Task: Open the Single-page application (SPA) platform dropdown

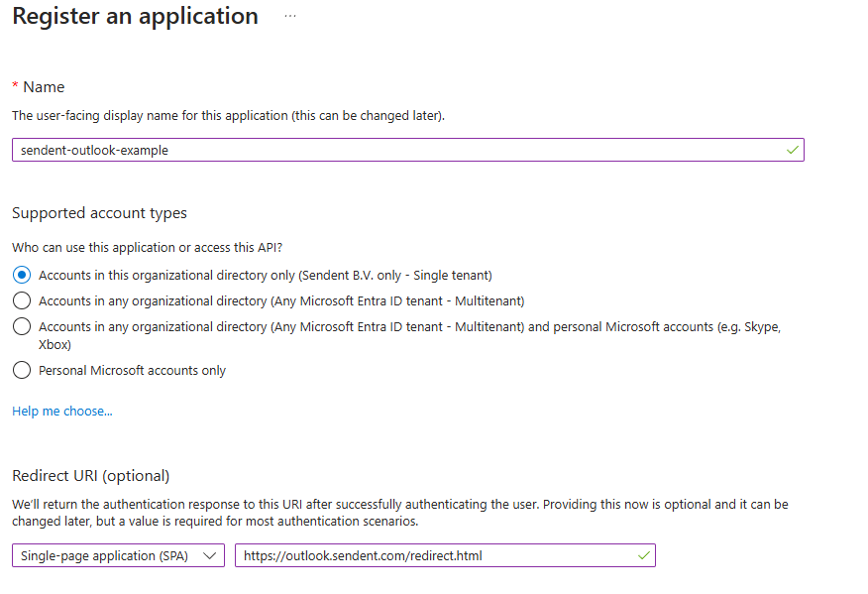Action: [109, 556]
